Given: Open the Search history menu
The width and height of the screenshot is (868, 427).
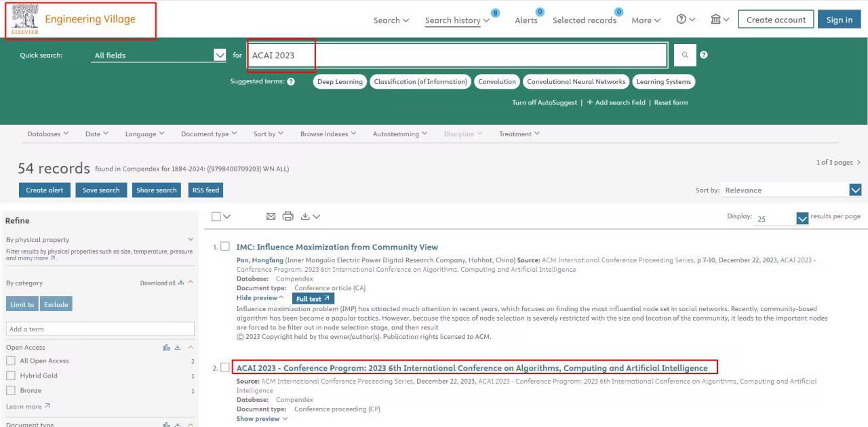Looking at the screenshot, I should click(456, 20).
